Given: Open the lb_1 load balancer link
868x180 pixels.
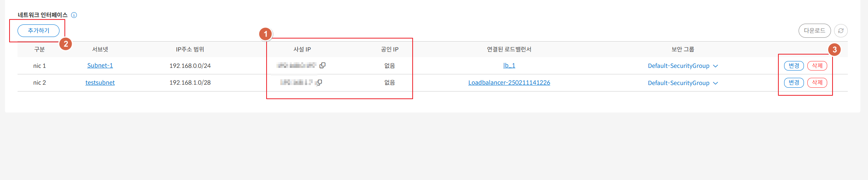Looking at the screenshot, I should (509, 66).
